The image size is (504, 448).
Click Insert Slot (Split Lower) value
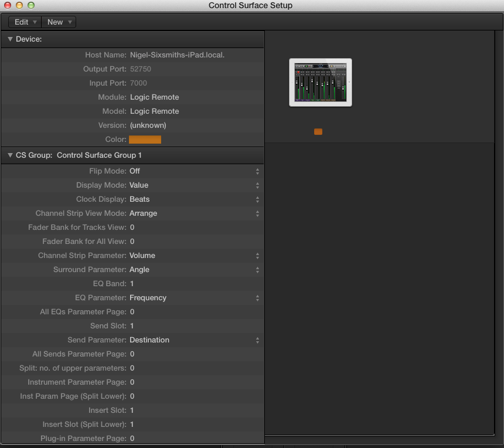coord(132,425)
